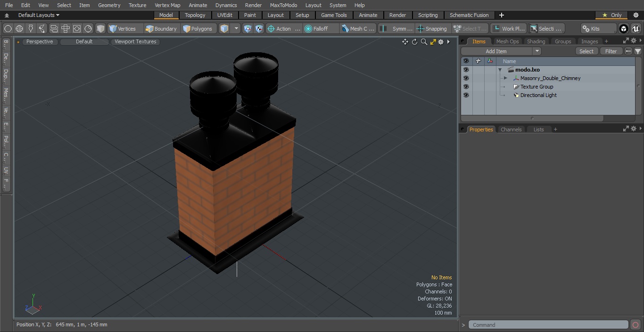Toggle visibility of modo.lxo scene

(466, 70)
